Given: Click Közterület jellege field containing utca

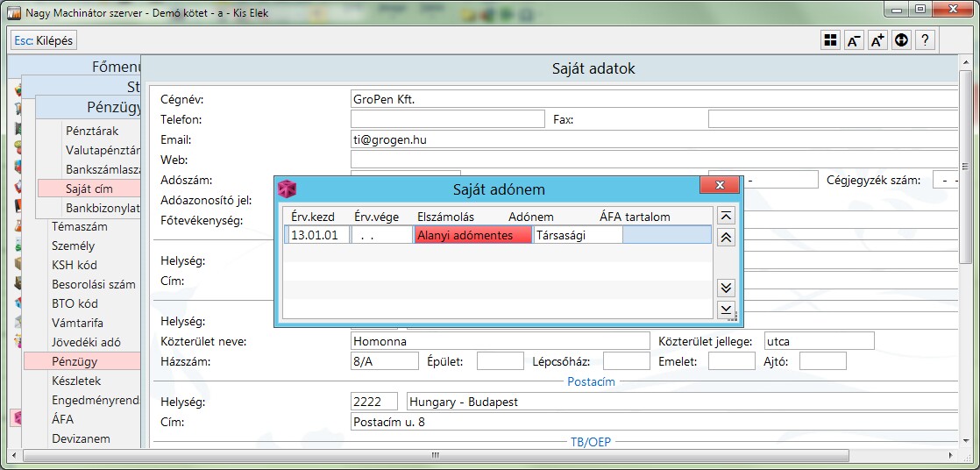Looking at the screenshot, I should tap(819, 341).
